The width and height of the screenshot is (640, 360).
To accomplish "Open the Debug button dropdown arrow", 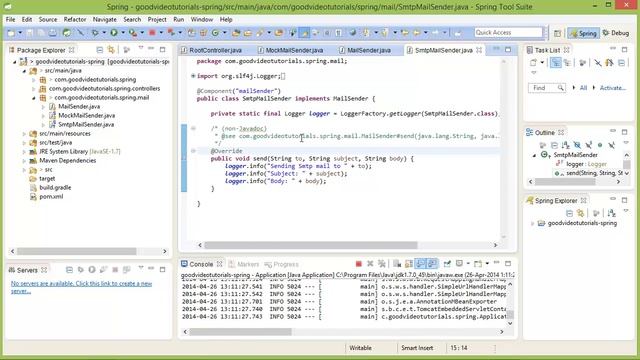I will click(104, 33).
